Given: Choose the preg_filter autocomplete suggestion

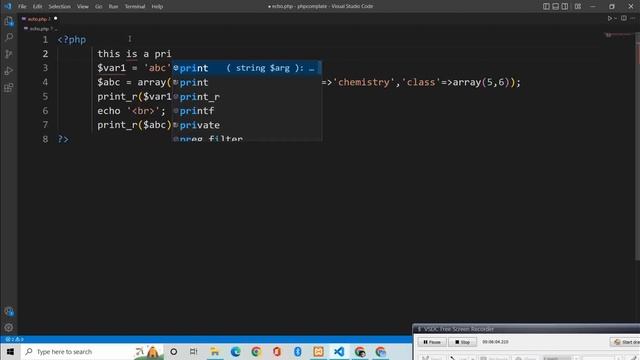Looking at the screenshot, I should 247,137.
